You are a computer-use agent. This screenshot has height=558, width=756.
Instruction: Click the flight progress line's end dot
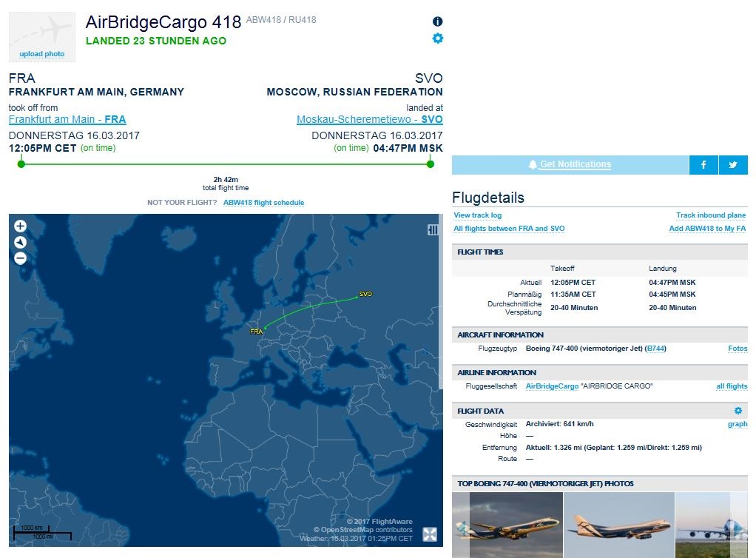pyautogui.click(x=430, y=164)
